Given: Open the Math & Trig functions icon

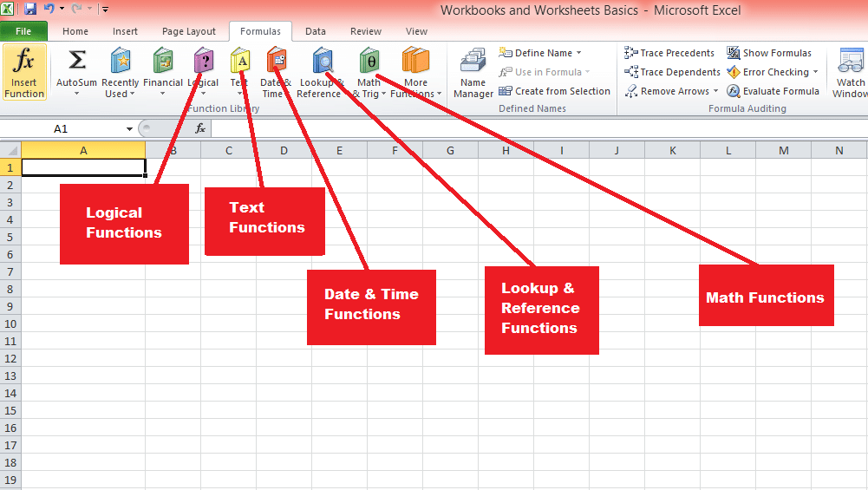Looking at the screenshot, I should click(369, 60).
